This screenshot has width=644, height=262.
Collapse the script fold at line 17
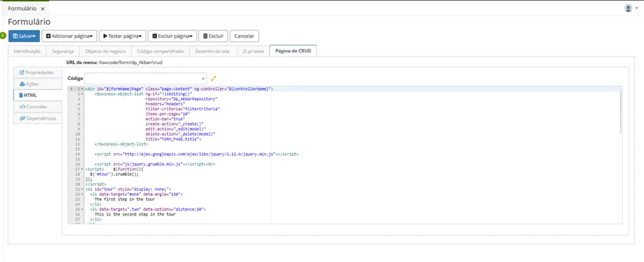click(82, 169)
